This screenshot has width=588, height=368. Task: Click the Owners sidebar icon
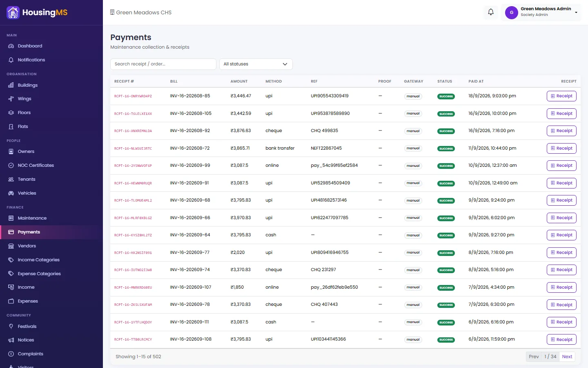(x=11, y=152)
